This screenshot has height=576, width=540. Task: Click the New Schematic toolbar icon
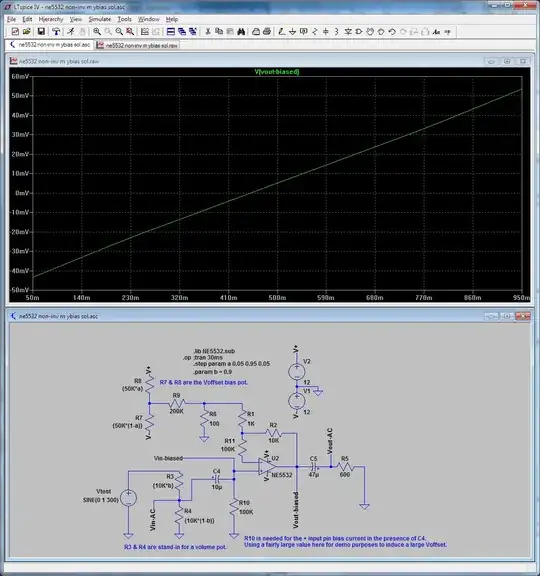point(15,32)
